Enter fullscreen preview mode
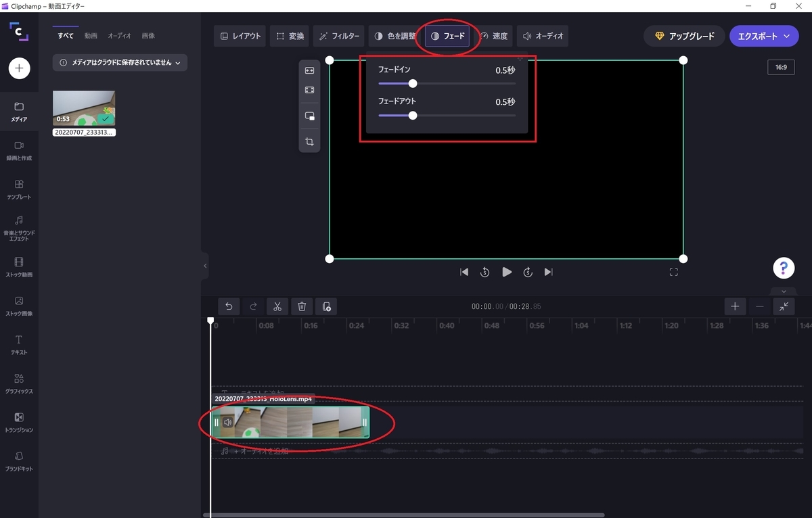Viewport: 812px width, 518px height. 673,272
